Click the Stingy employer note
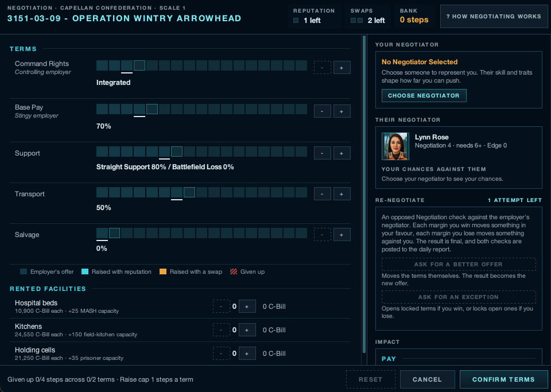Viewport: 551px width, 392px height. (x=37, y=115)
